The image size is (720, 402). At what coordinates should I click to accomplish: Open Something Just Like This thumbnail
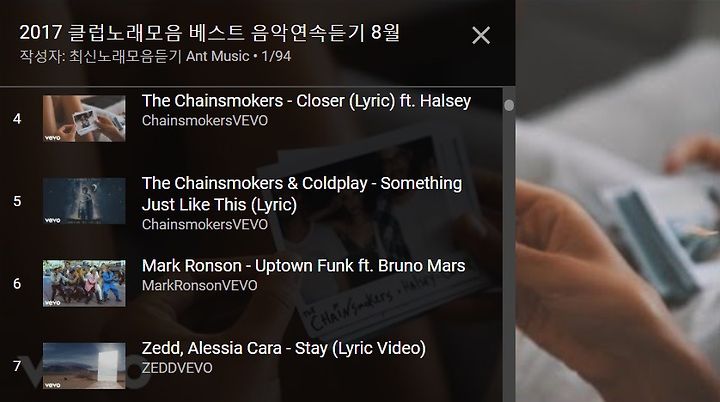(x=84, y=201)
